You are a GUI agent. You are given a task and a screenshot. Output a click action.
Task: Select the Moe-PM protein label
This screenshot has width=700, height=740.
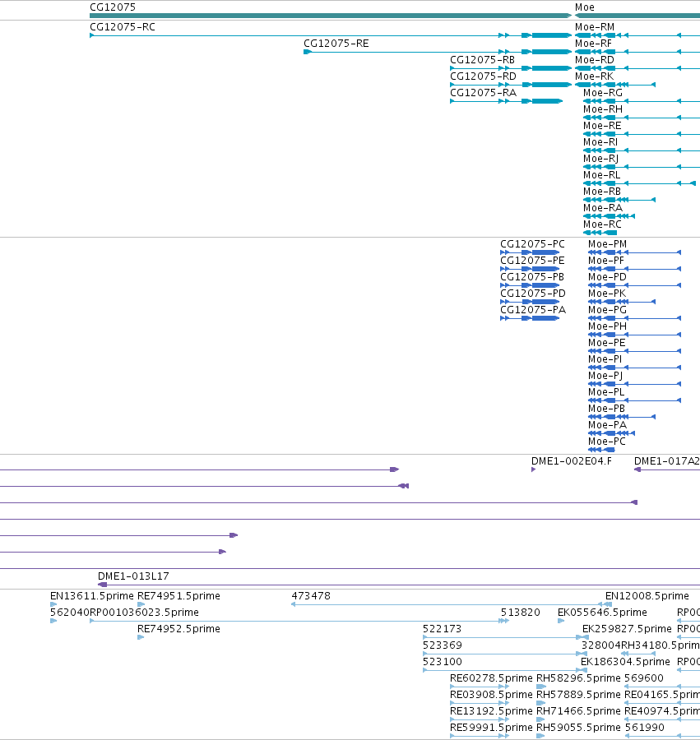[x=608, y=244]
